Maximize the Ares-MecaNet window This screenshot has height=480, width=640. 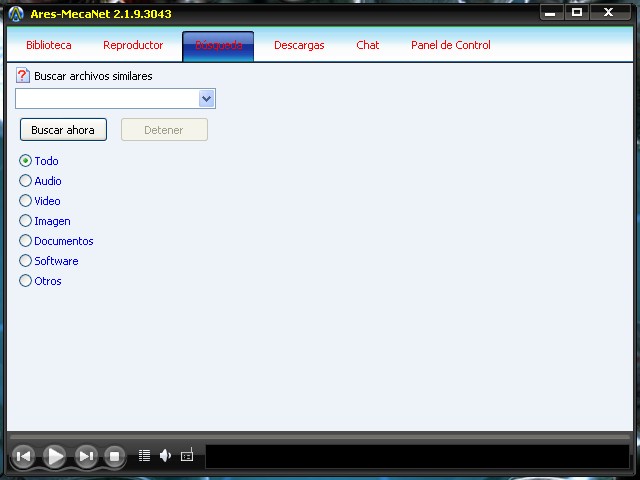[576, 13]
